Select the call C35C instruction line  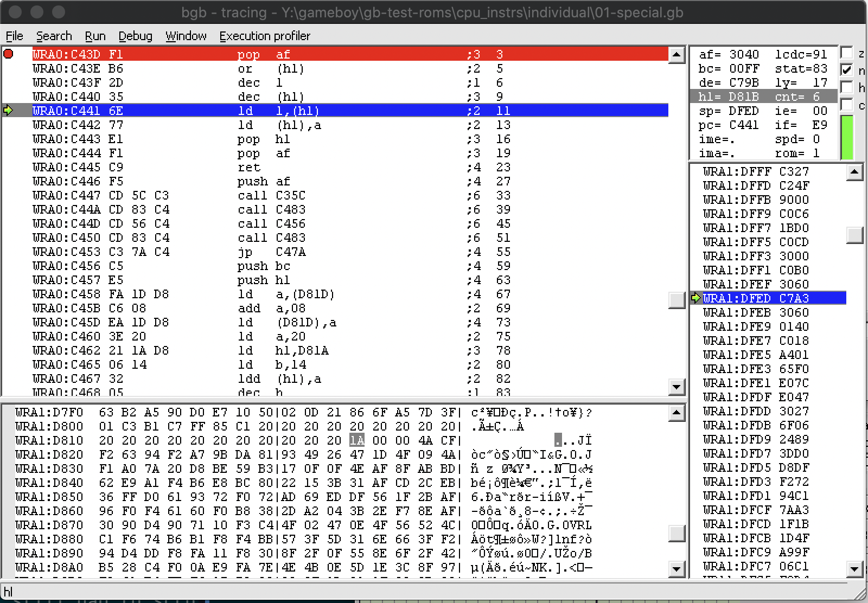tap(271, 195)
